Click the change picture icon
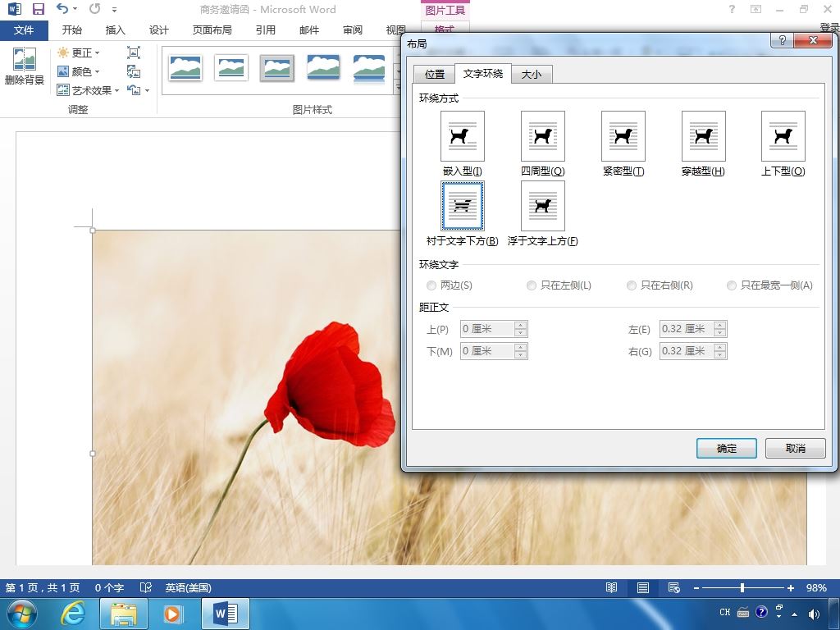 (134, 71)
